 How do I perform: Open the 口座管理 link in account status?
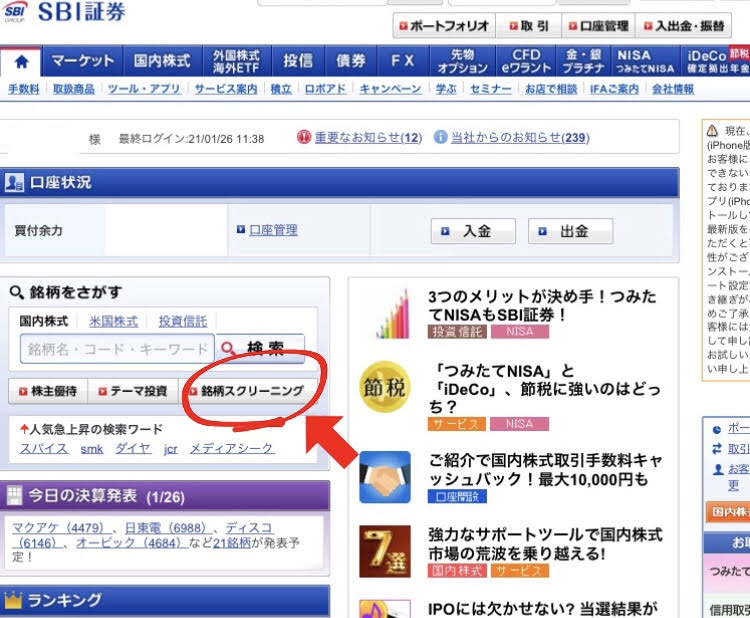[273, 230]
